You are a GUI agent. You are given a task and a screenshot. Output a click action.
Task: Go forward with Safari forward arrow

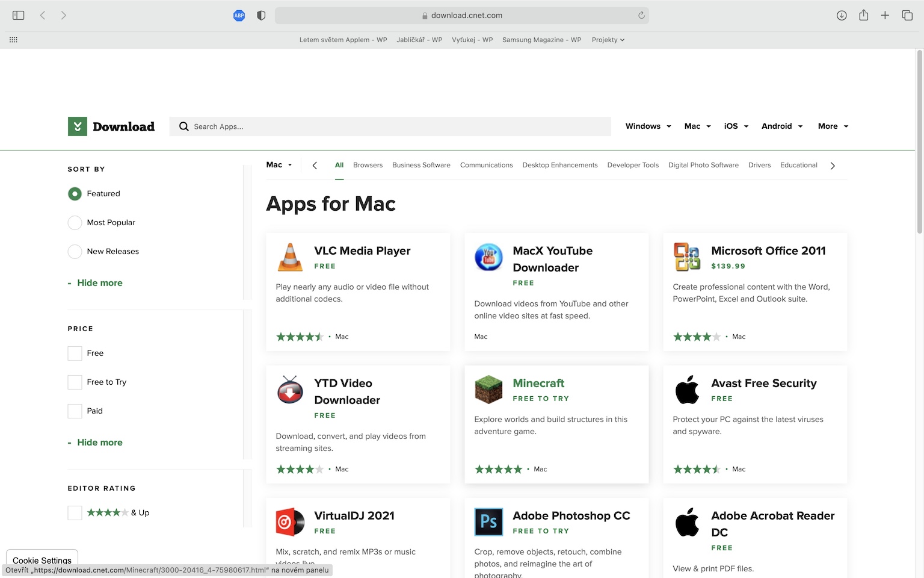[x=63, y=16]
